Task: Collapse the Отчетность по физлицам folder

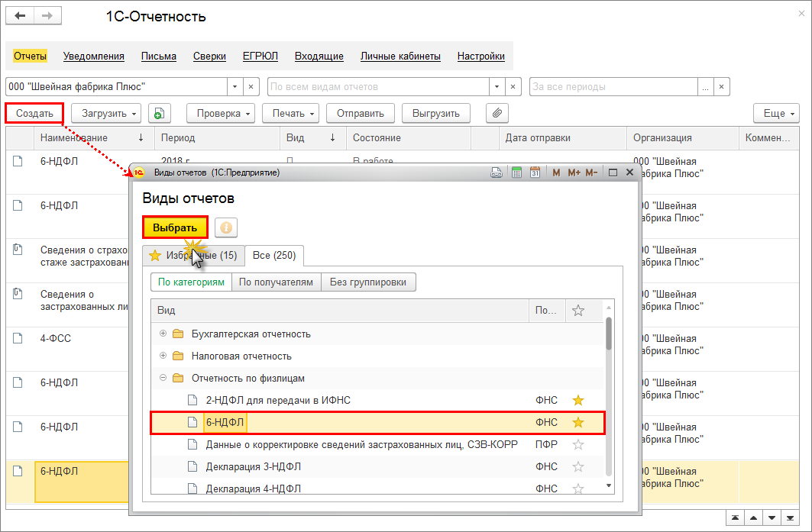Action: [x=163, y=378]
